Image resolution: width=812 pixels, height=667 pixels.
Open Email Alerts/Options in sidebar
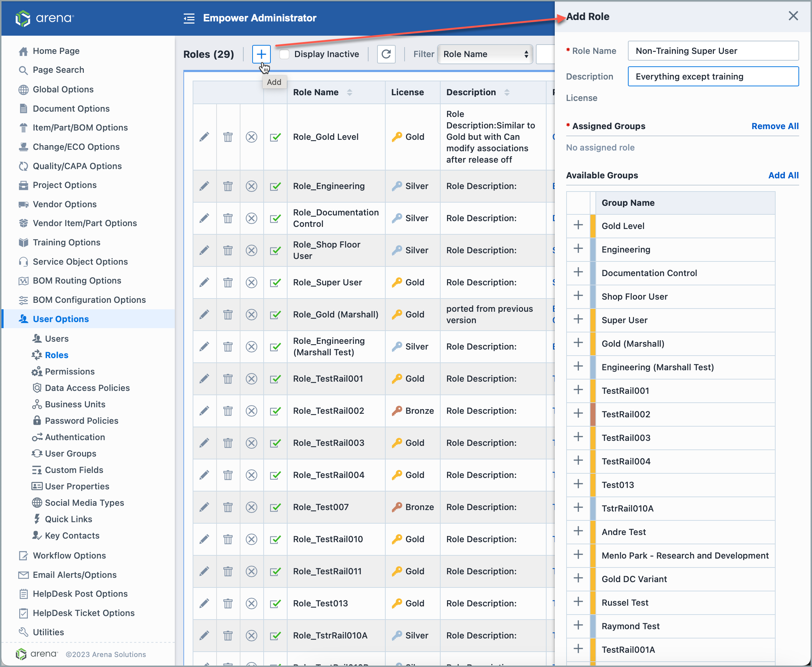point(75,575)
